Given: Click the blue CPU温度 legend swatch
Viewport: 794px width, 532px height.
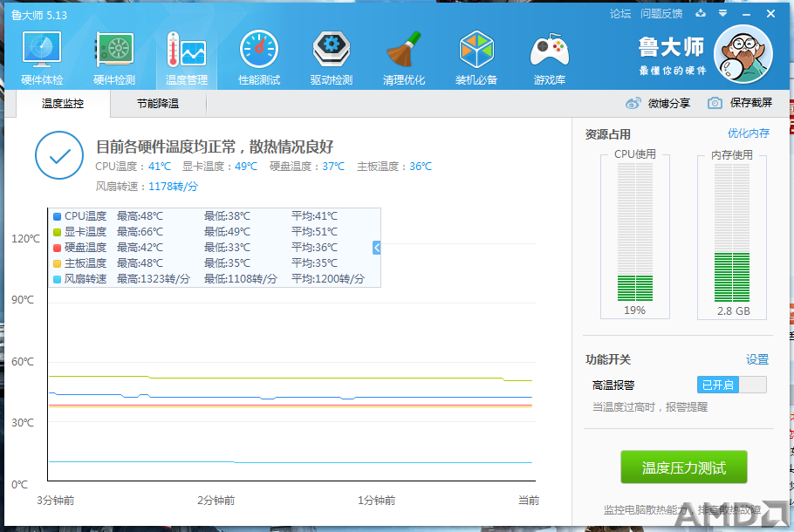Looking at the screenshot, I should [x=58, y=216].
